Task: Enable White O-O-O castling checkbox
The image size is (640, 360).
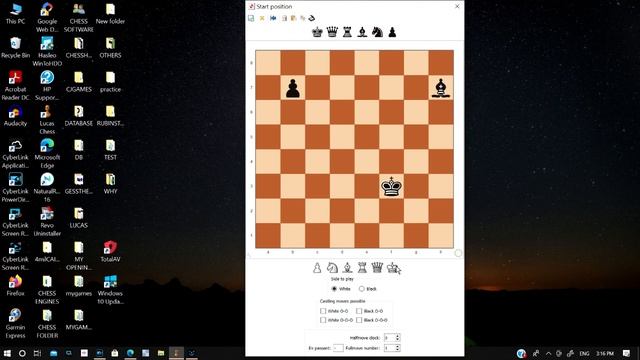Action: (323, 320)
